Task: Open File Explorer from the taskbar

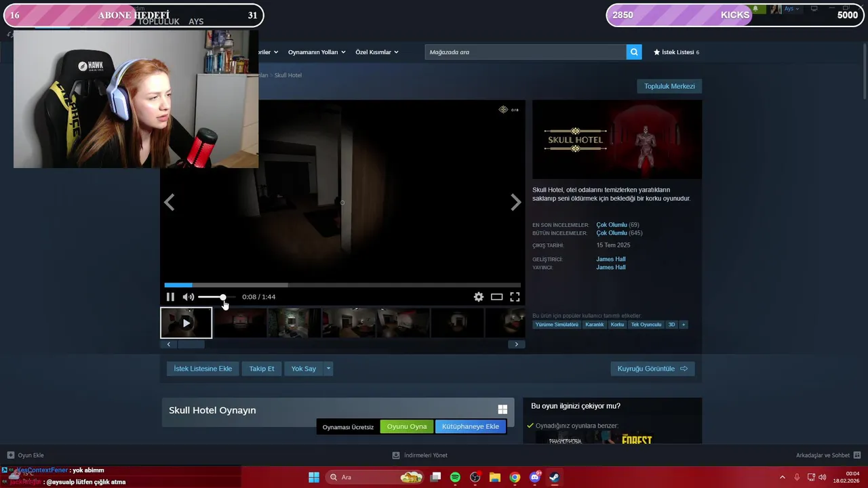Action: pyautogui.click(x=495, y=477)
